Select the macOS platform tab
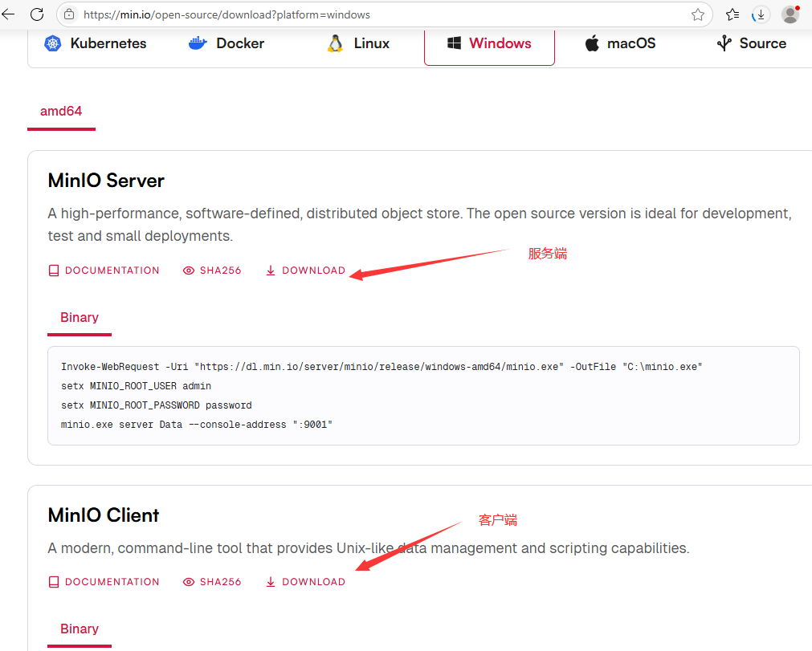812x651 pixels. (620, 43)
